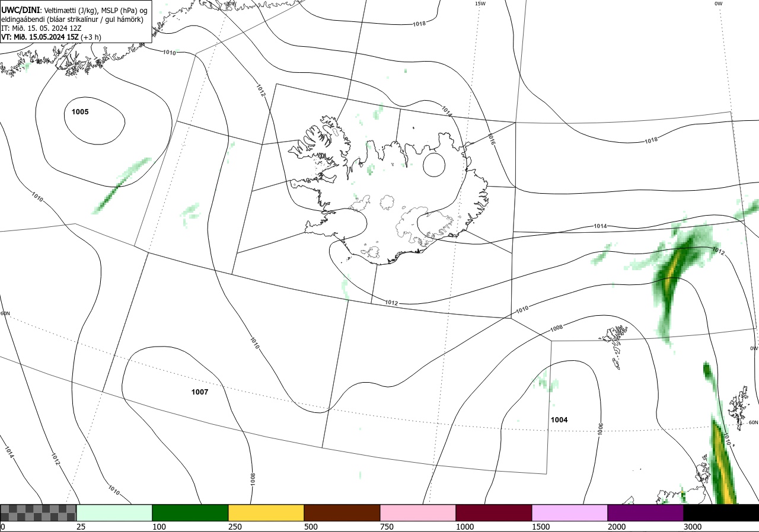Click the 15W longitude label
This screenshot has width=759, height=532.
point(480,4)
